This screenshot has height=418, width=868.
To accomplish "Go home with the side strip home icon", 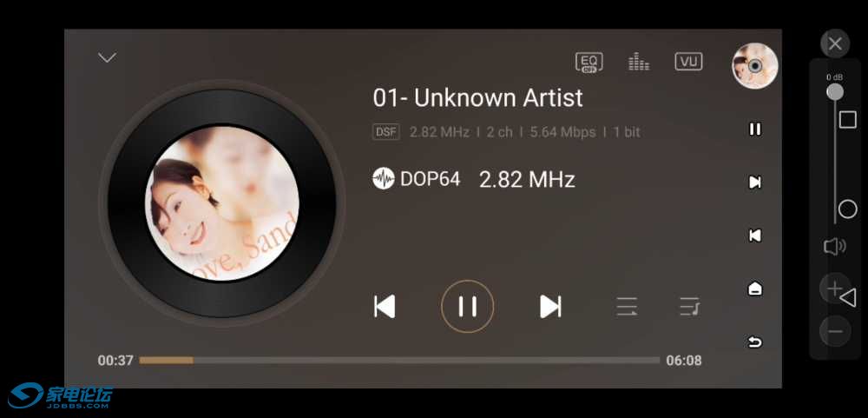I will [x=755, y=289].
